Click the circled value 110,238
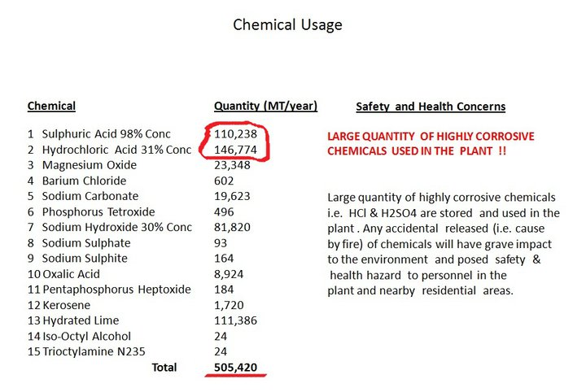Screen dimensions: 586x392 235,134
